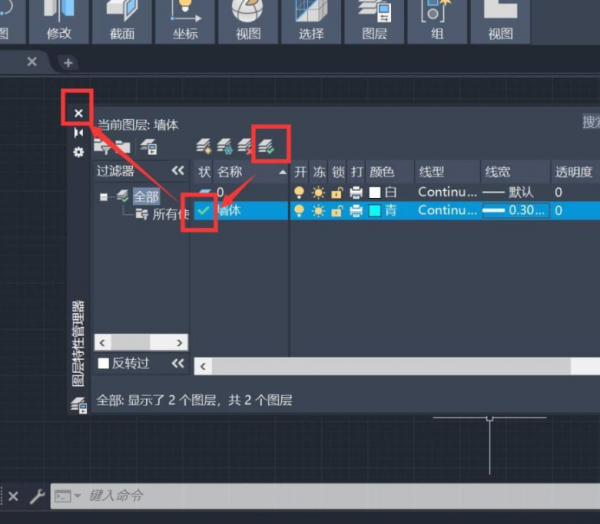
Task: Create a new layer
Action: (204, 146)
